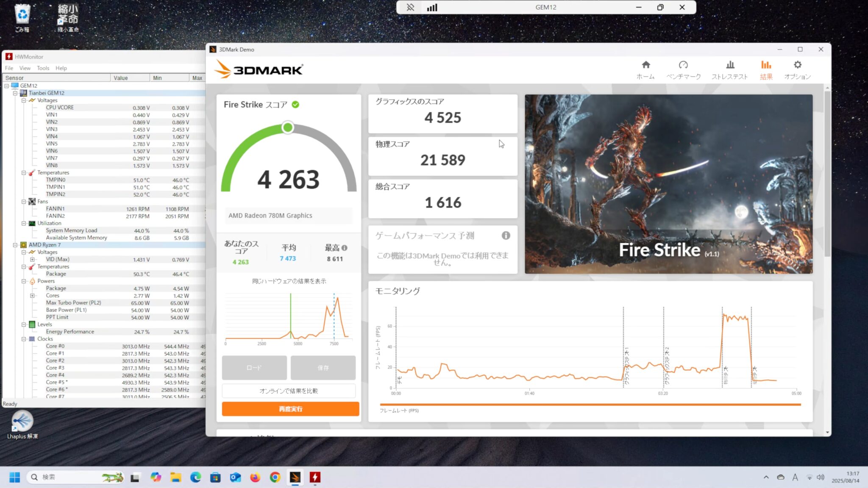Open the File menu in HWMonitor
This screenshot has height=488, width=868.
(x=9, y=68)
